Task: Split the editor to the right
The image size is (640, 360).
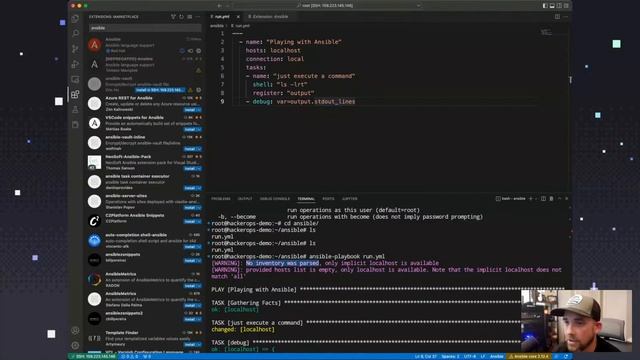Action: point(557,17)
